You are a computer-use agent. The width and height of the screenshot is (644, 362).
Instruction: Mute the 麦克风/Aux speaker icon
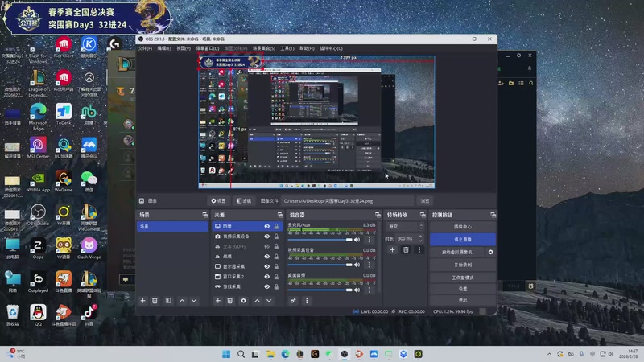click(358, 240)
